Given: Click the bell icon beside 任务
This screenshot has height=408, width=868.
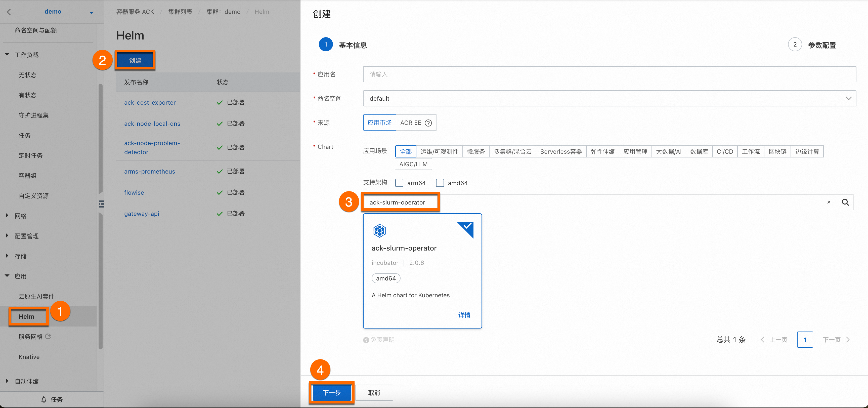Looking at the screenshot, I should click(x=44, y=399).
